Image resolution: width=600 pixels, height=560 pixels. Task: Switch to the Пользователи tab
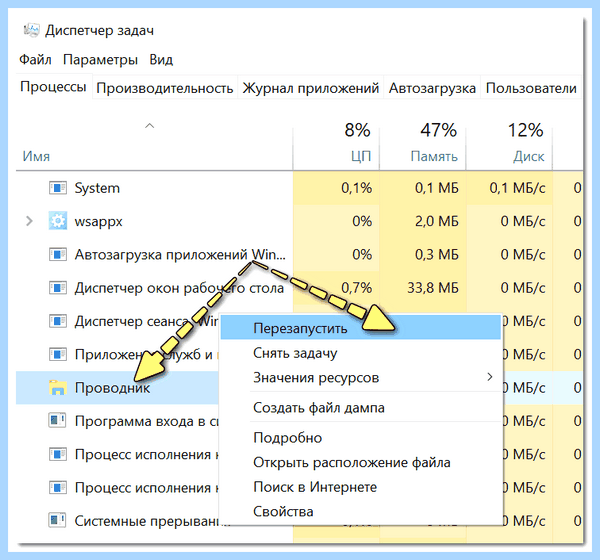(x=531, y=88)
